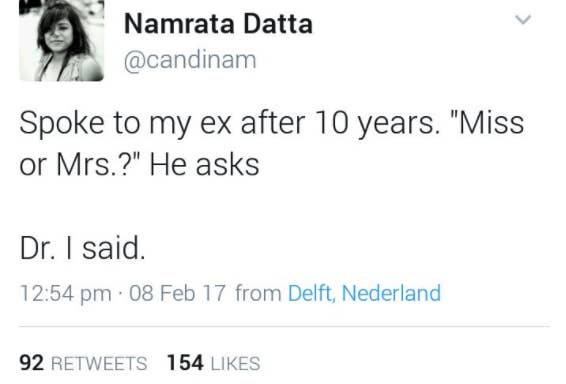The width and height of the screenshot is (566, 384).
Task: Click the word RETWEETS
Action: (x=99, y=363)
